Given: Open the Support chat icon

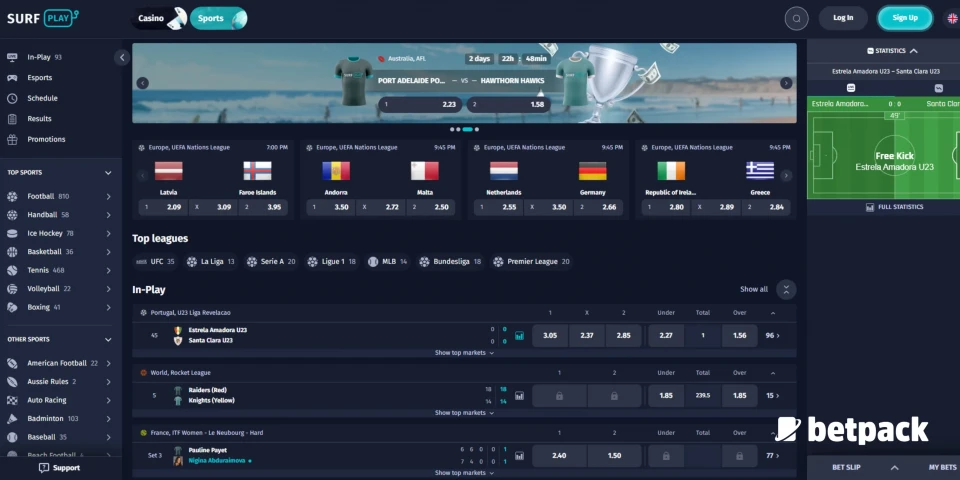Looking at the screenshot, I should click(44, 468).
